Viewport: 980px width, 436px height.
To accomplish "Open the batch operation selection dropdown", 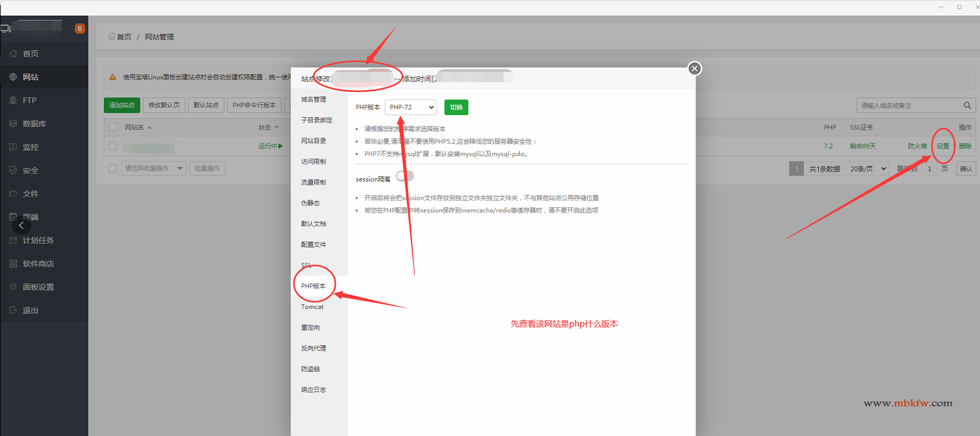I will click(x=154, y=169).
